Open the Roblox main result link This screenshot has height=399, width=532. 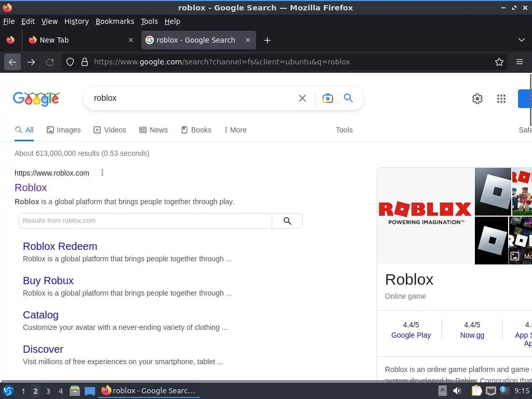[31, 188]
